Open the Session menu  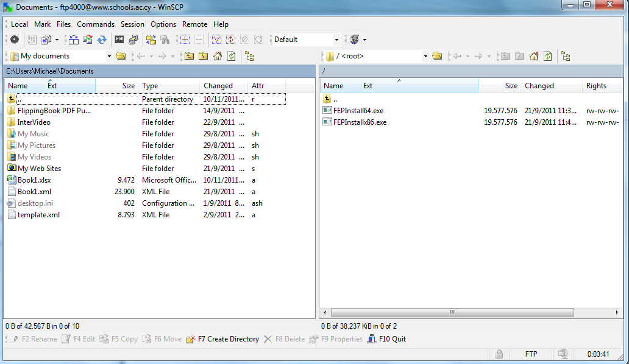click(132, 24)
